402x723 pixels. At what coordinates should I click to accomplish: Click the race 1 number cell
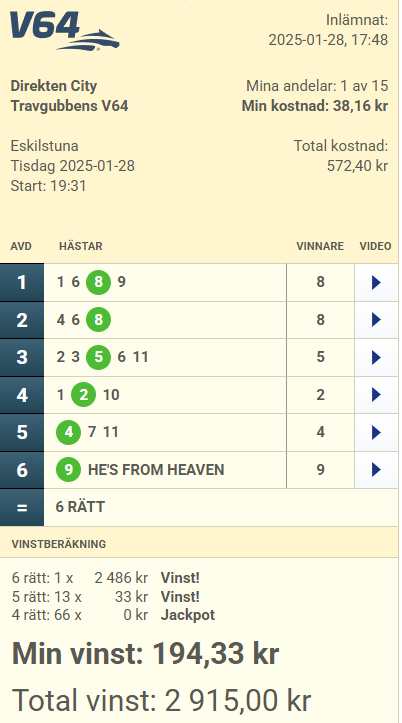[x=22, y=283]
